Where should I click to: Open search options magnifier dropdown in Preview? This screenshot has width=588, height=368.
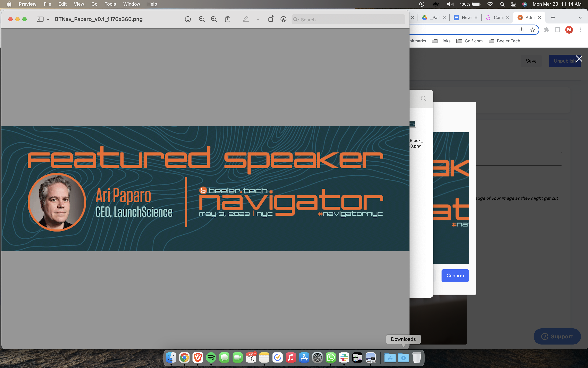pos(296,19)
